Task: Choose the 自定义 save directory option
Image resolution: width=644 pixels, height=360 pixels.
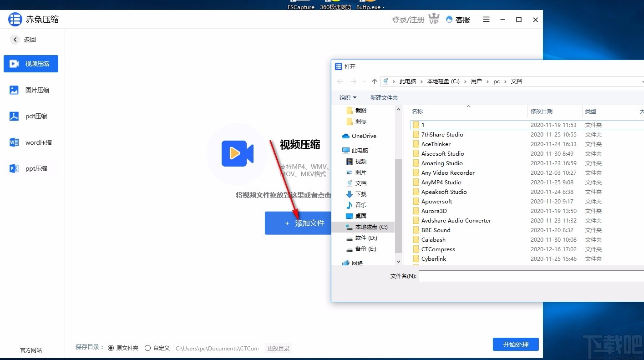Action: click(x=148, y=347)
